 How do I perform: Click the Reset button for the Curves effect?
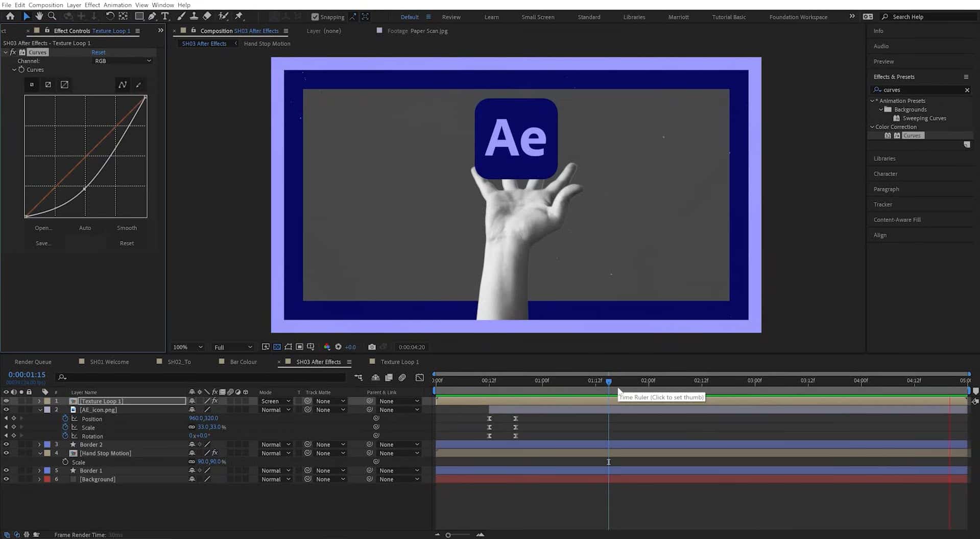pos(98,52)
